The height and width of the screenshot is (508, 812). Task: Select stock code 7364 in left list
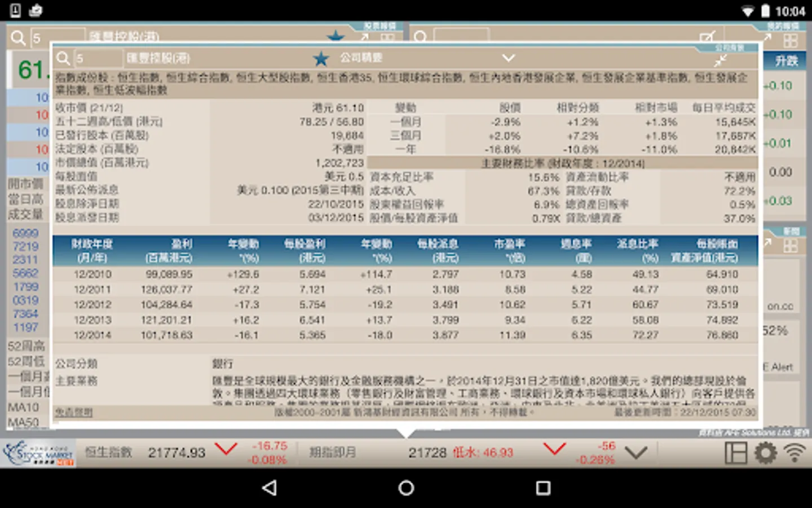(25, 314)
